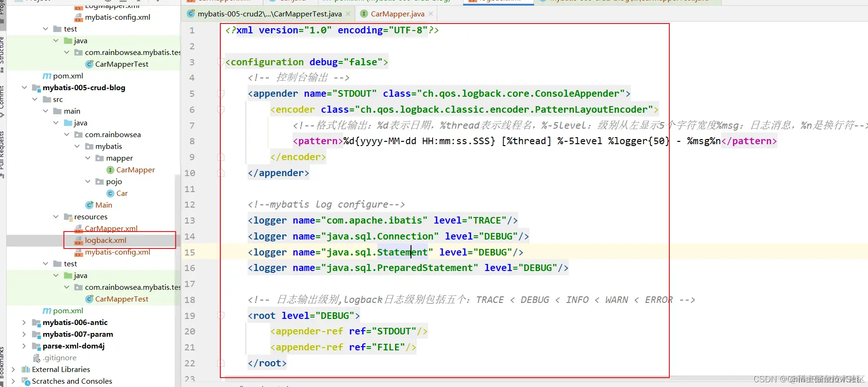
Task: Fold the configuration element at line 3
Action: [x=221, y=62]
